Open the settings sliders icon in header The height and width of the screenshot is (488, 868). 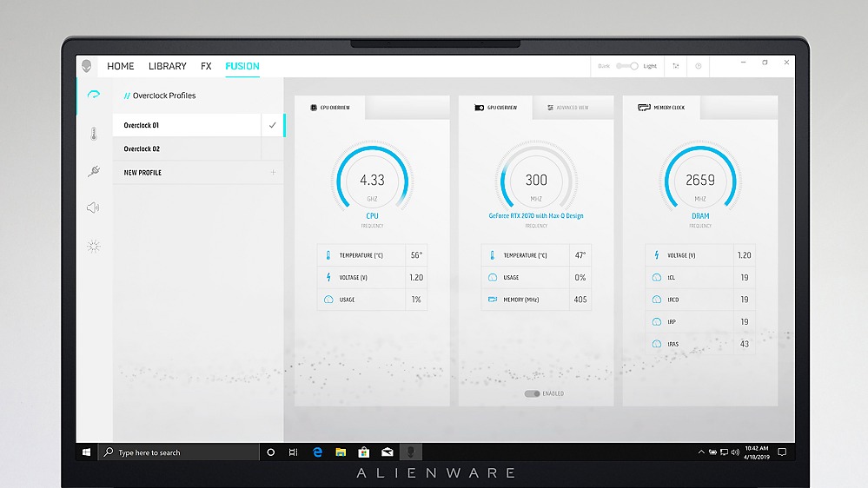click(x=676, y=66)
